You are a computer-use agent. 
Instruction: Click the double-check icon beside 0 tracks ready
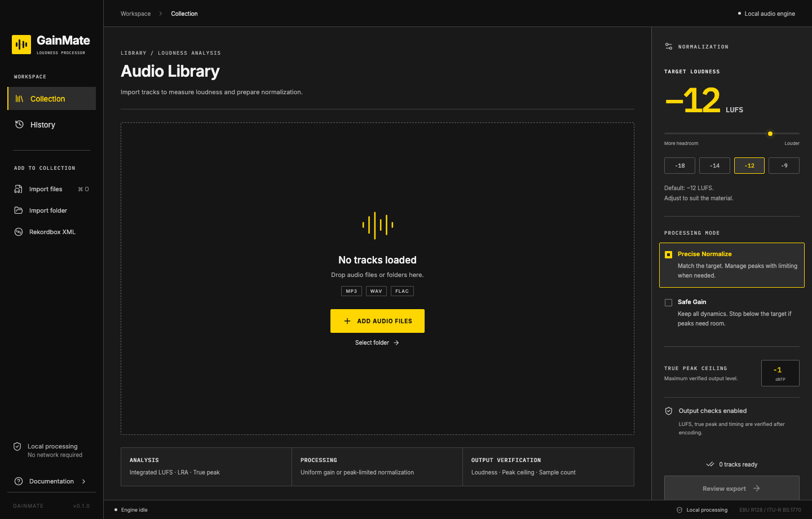(710, 464)
